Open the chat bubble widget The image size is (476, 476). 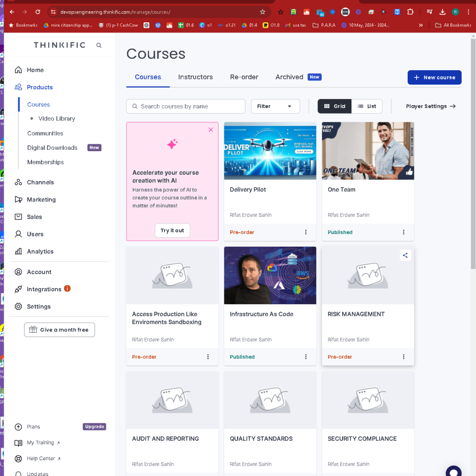coord(454,471)
